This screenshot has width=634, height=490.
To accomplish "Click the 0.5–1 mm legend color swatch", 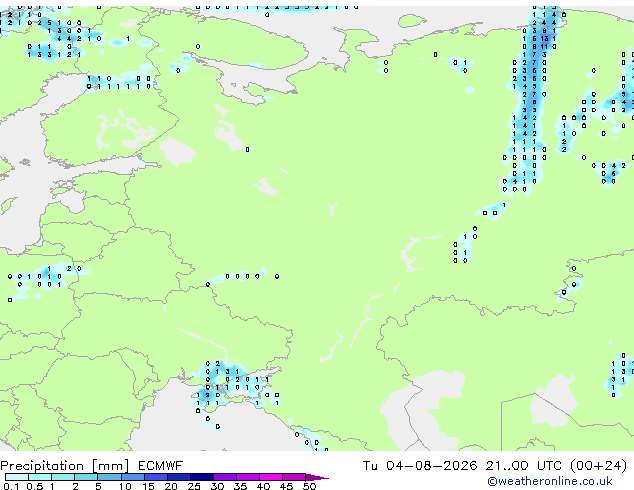I will click(x=40, y=477).
